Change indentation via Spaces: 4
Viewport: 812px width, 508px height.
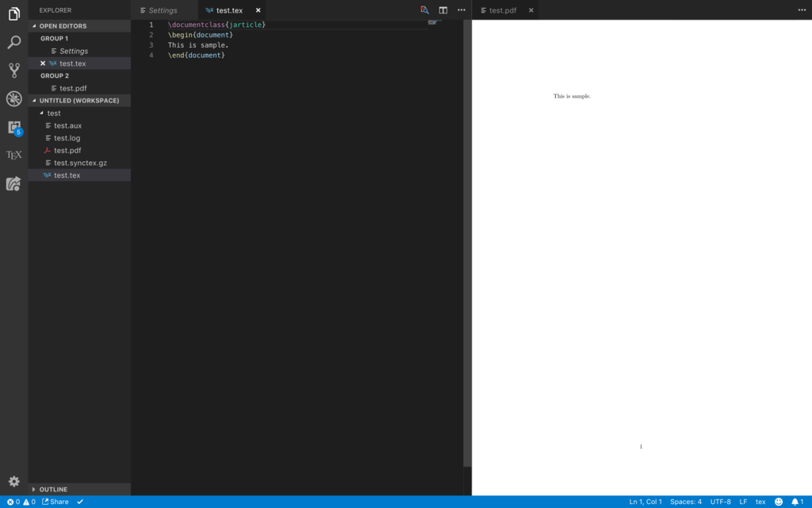(686, 502)
